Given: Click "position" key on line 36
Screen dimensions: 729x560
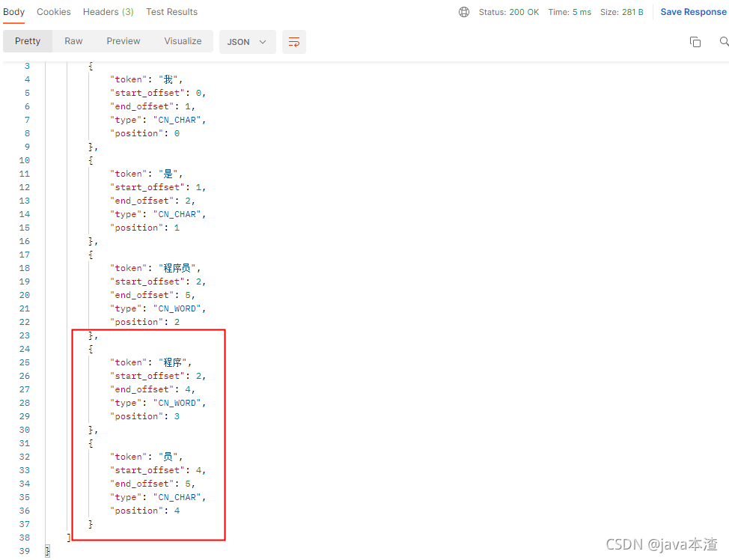Looking at the screenshot, I should (x=136, y=511).
